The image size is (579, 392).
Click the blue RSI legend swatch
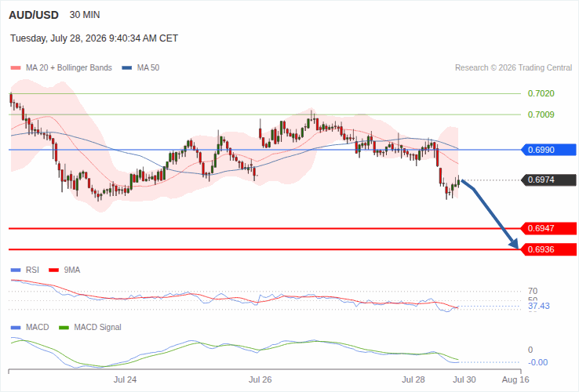tap(16, 270)
